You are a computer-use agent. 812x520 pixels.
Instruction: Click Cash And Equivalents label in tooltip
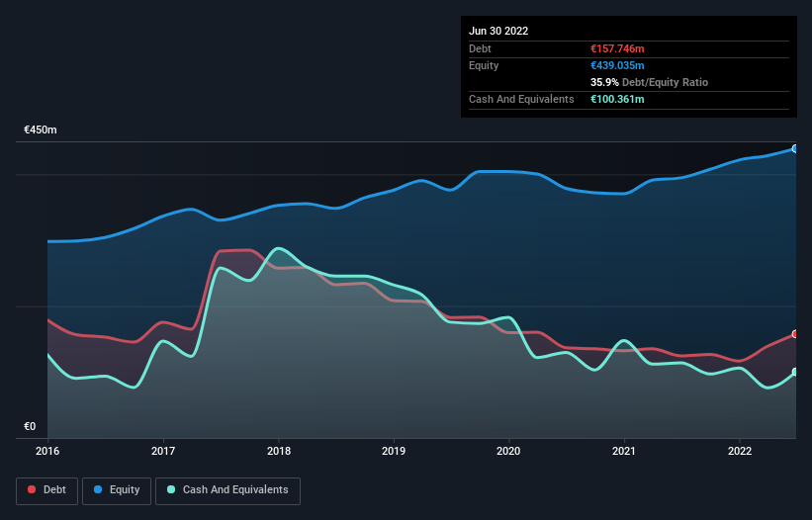521,99
